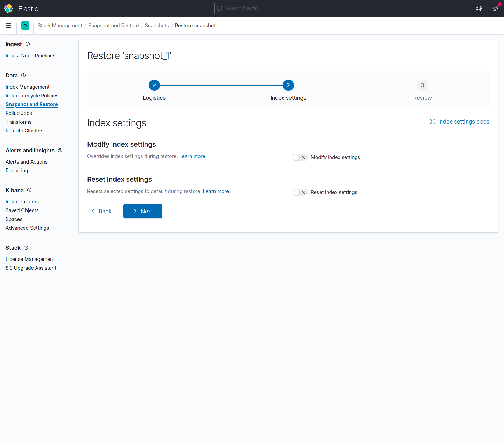Click the help icon beside Kibana heading
504x442 pixels.
pyautogui.click(x=29, y=190)
